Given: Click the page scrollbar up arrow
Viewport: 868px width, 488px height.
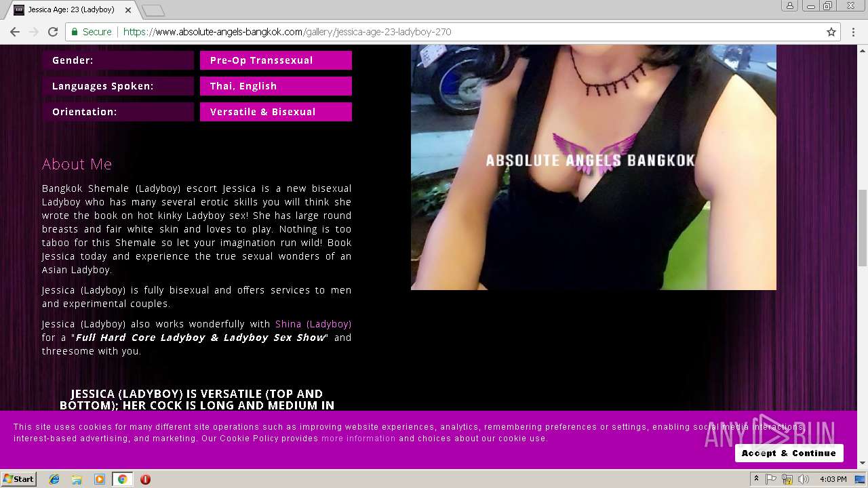Looking at the screenshot, I should (x=863, y=49).
